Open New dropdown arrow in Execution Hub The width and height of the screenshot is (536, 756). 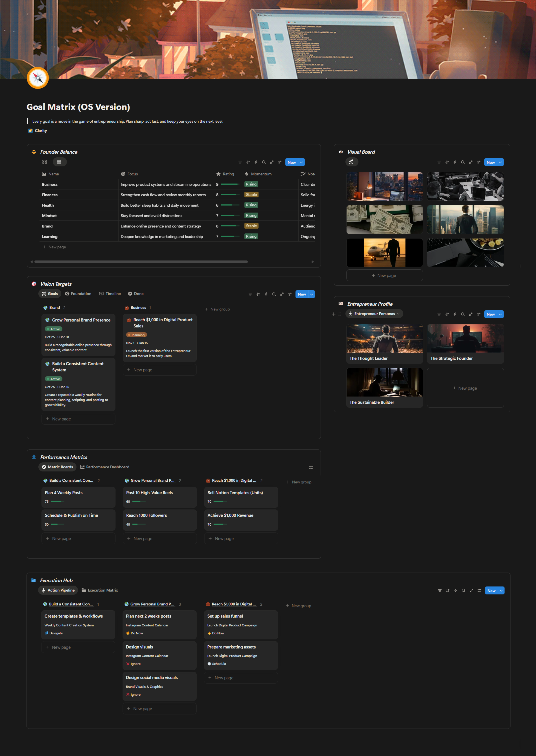tap(501, 591)
